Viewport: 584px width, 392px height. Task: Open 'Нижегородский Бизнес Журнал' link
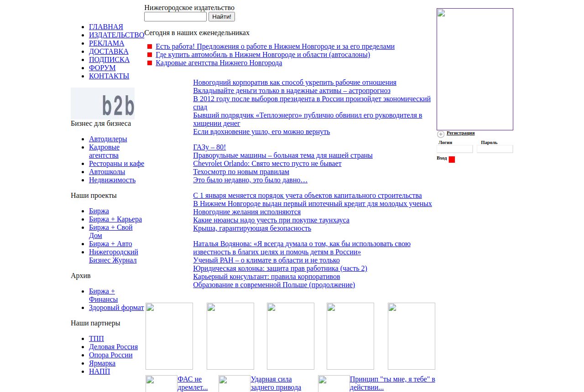click(114, 256)
